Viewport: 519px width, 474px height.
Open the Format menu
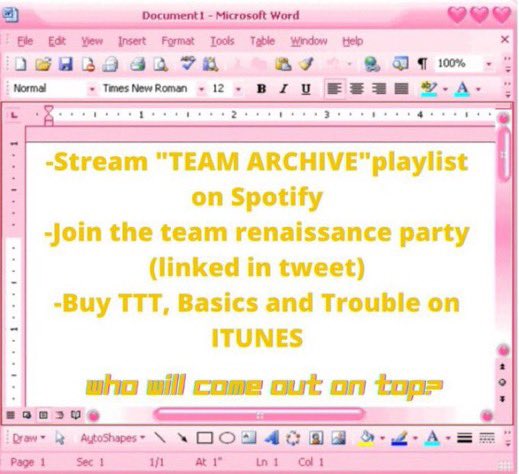[178, 41]
